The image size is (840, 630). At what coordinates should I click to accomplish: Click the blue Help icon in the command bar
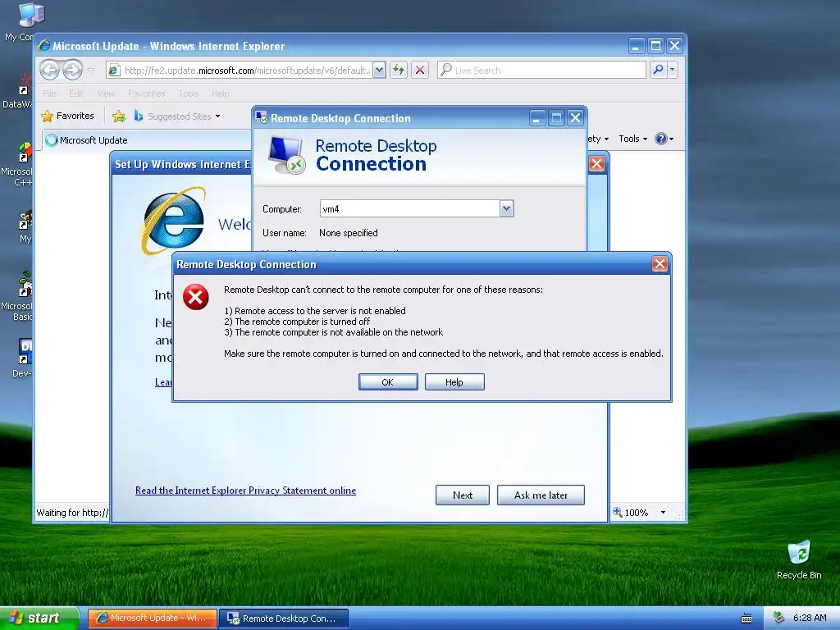[x=661, y=139]
